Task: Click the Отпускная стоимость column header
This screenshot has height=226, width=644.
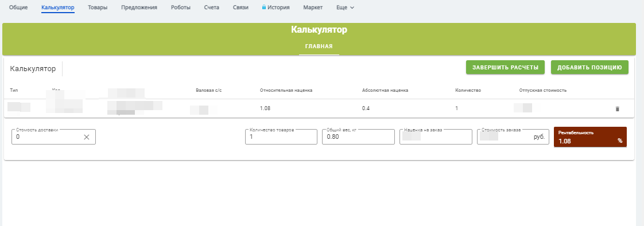Action: pyautogui.click(x=543, y=90)
